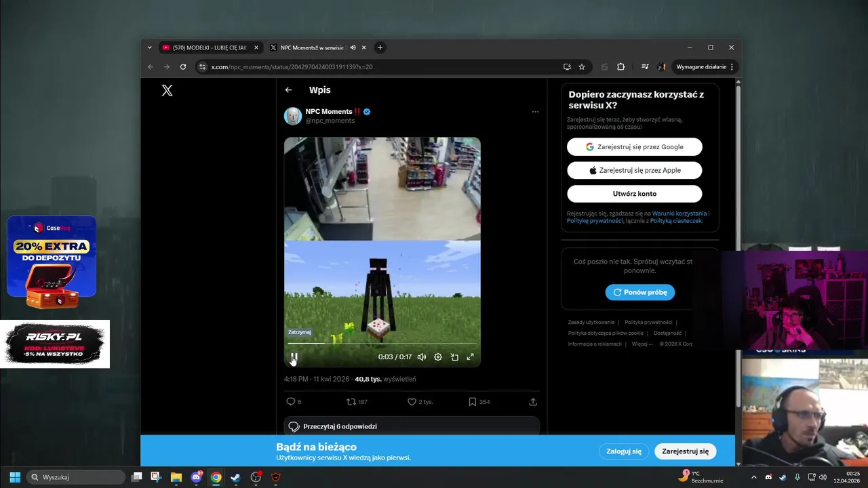This screenshot has height=488, width=868.
Task: Open the Wymagane działanie menu
Action: (705, 67)
